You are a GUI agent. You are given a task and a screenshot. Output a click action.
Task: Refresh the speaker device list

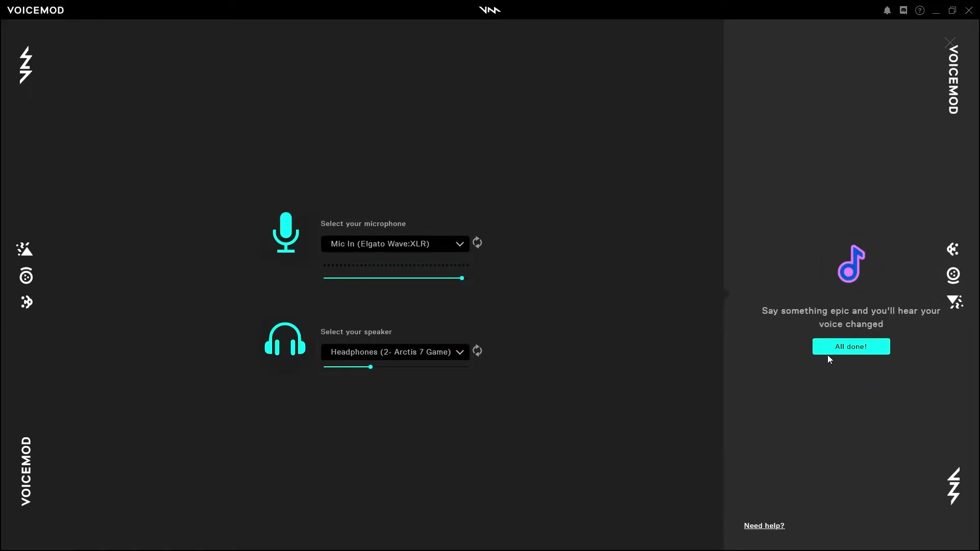pyautogui.click(x=477, y=351)
